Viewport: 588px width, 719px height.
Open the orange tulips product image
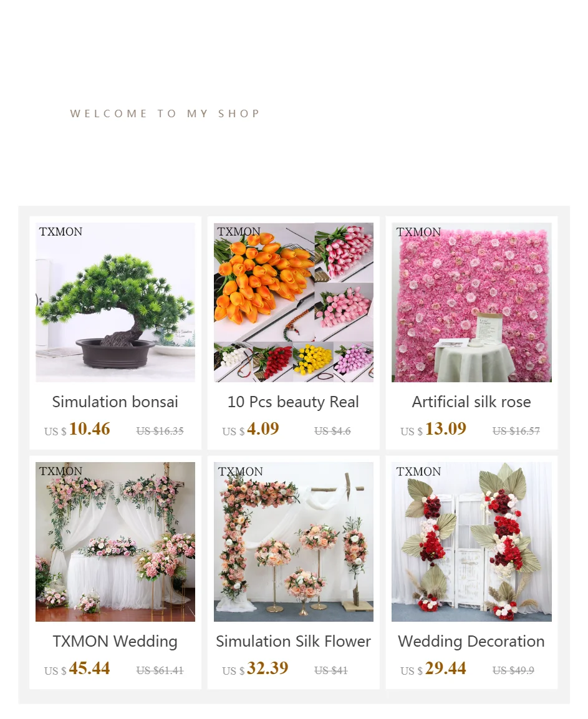click(294, 302)
